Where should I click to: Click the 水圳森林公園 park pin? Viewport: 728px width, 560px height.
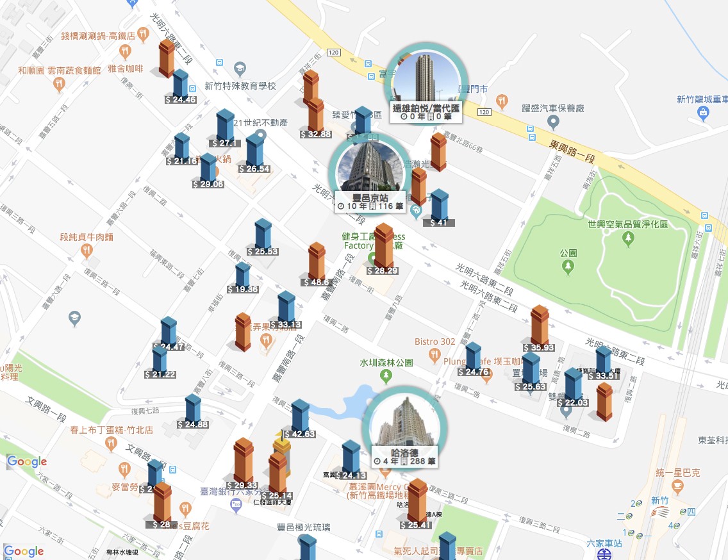coord(386,375)
